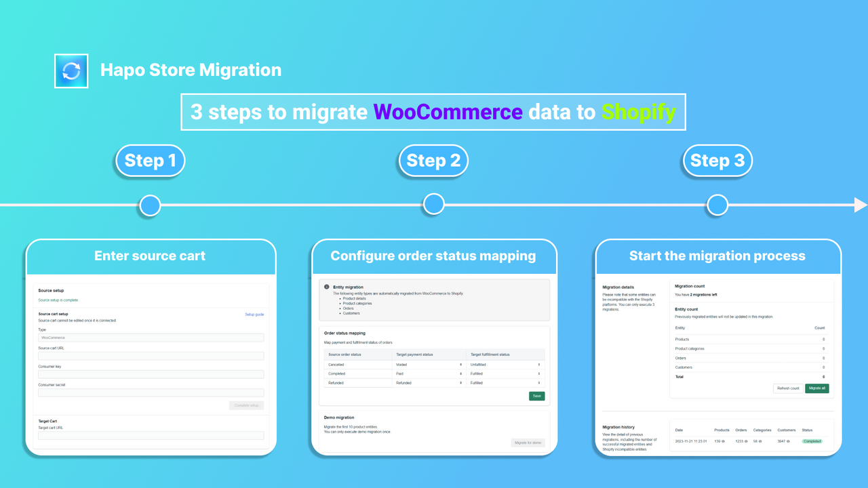Click the Total row in Entity count
Viewport: 868px width, 488px height.
click(751, 376)
